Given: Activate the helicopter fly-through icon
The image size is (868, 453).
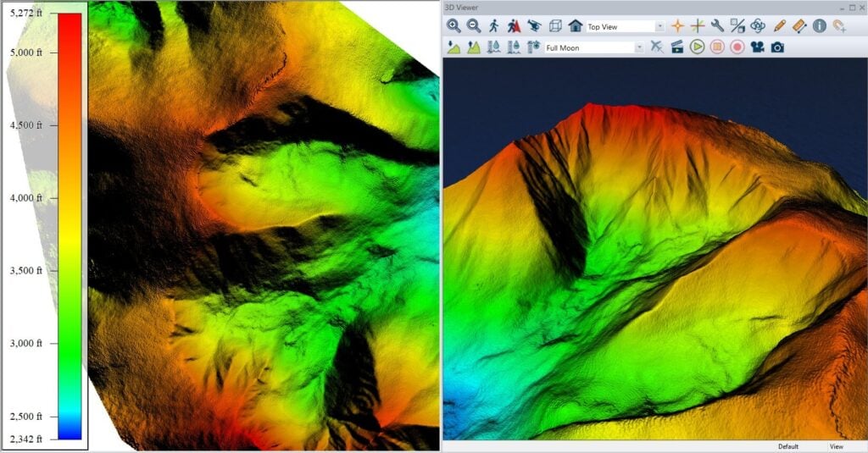Looking at the screenshot, I should pos(534,26).
